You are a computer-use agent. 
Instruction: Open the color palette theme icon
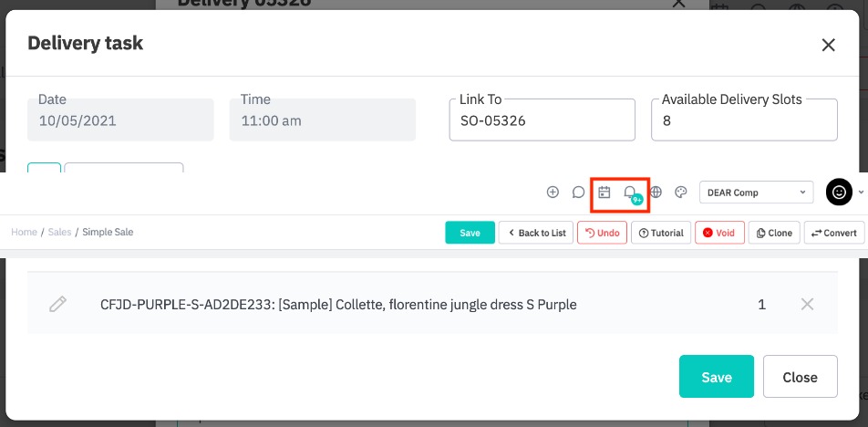tap(680, 193)
